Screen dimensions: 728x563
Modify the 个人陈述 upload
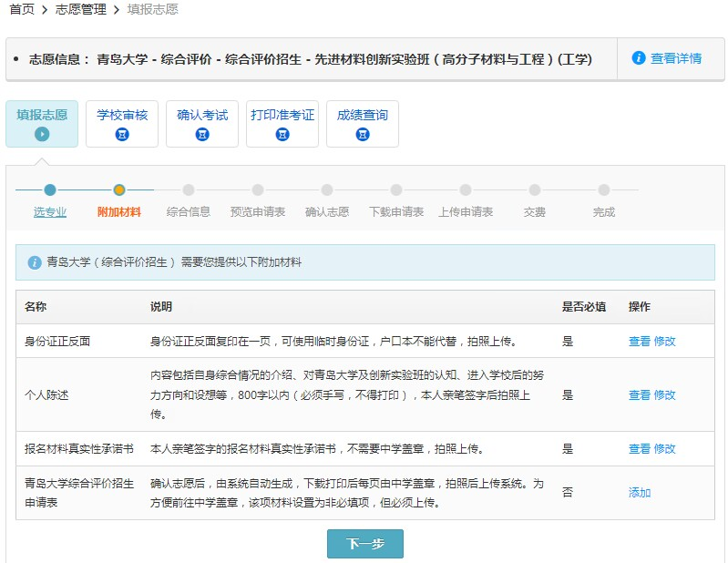664,395
